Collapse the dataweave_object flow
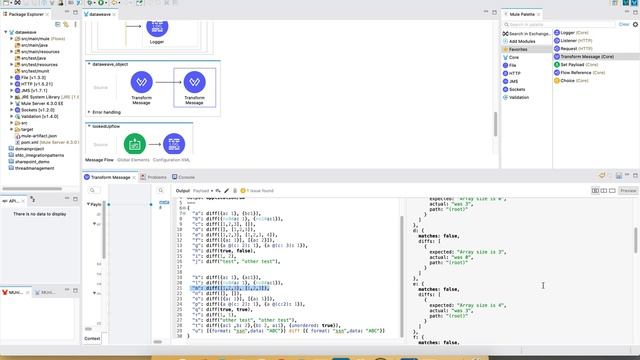 click(89, 64)
